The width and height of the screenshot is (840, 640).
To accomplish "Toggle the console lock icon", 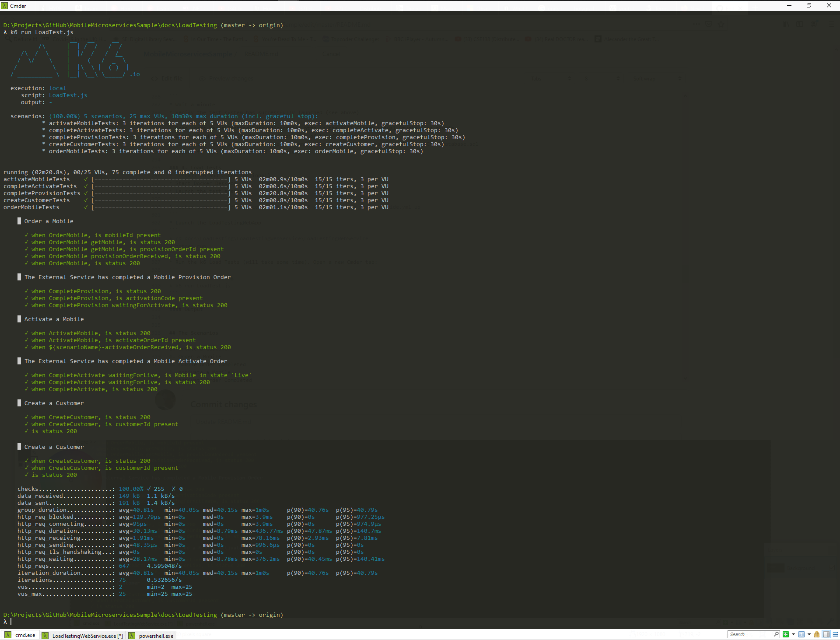I will [x=817, y=634].
